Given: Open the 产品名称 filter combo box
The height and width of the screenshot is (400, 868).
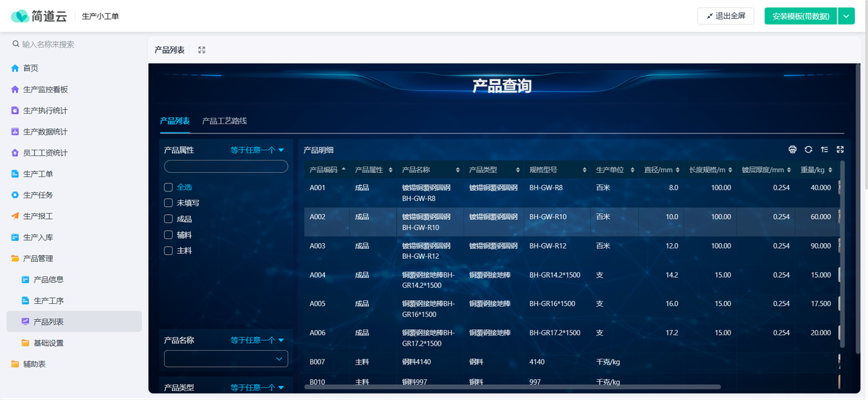Looking at the screenshot, I should pos(226,359).
